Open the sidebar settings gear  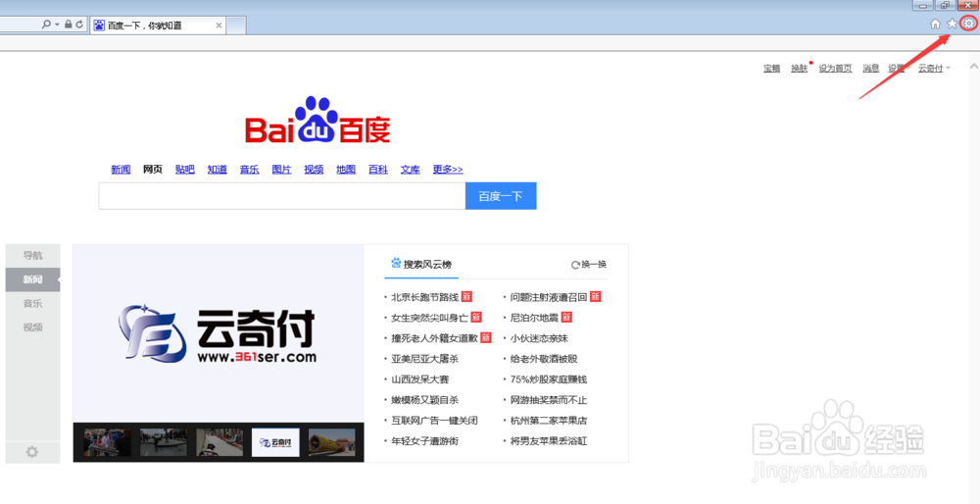(x=32, y=451)
